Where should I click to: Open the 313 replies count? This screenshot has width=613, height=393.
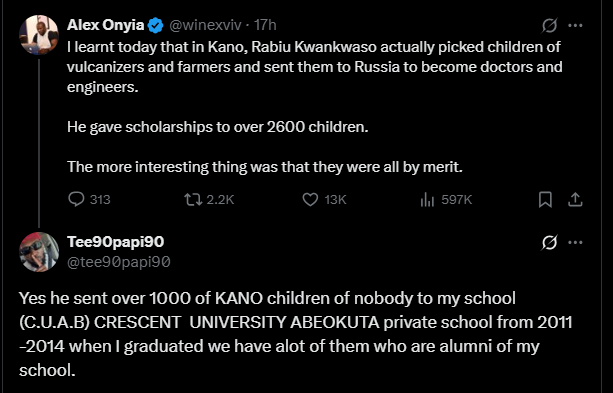pyautogui.click(x=100, y=200)
